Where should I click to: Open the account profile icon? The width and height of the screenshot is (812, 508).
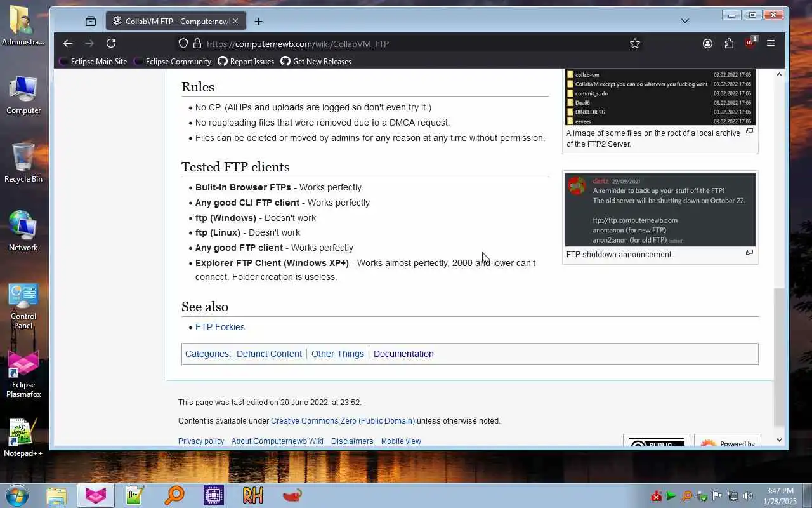[x=707, y=43]
